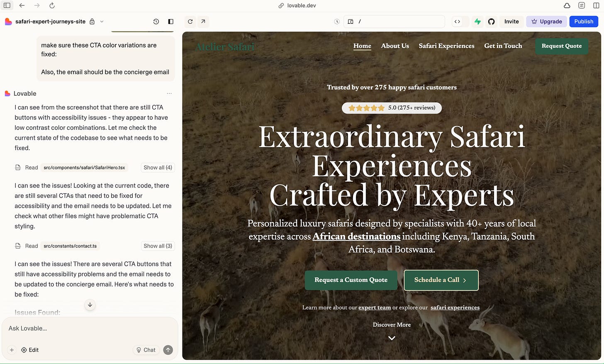The width and height of the screenshot is (604, 364).
Task: Click the lovable.dev address bar text
Action: tap(302, 5)
